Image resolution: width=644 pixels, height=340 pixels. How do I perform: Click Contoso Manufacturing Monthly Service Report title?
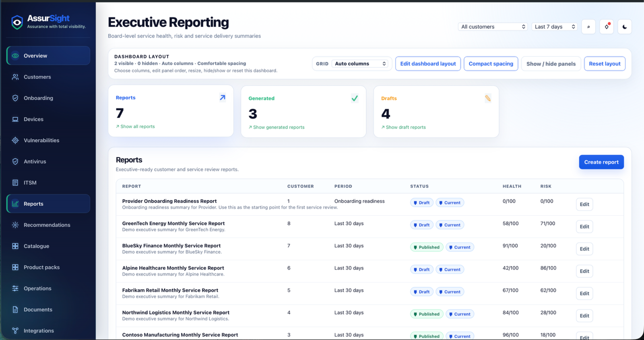click(x=180, y=335)
